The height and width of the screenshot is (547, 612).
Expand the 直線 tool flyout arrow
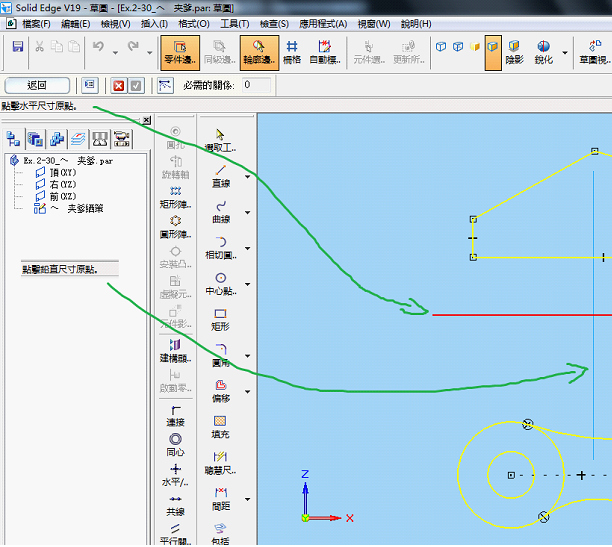[x=247, y=177]
